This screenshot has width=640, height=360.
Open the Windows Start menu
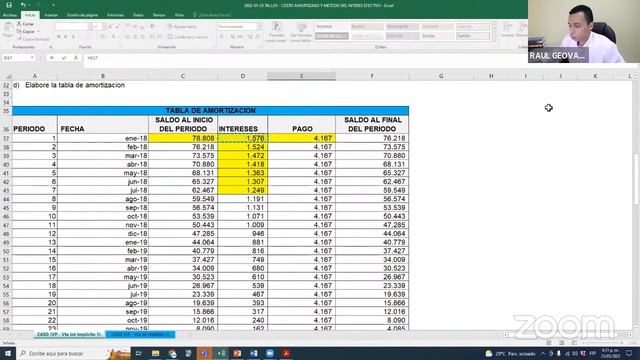7,353
